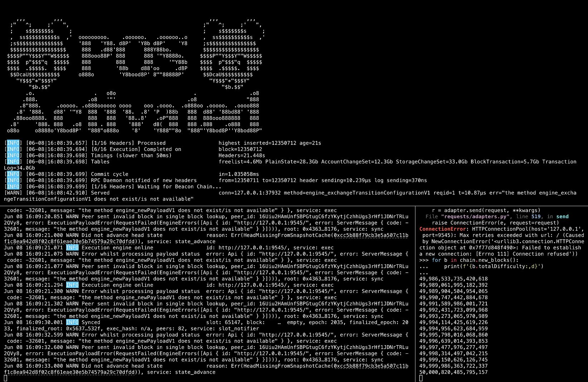This screenshot has height=382, width=588.
Task: Select 'highest inserted=12350712 age=21s' value
Action: coord(270,143)
